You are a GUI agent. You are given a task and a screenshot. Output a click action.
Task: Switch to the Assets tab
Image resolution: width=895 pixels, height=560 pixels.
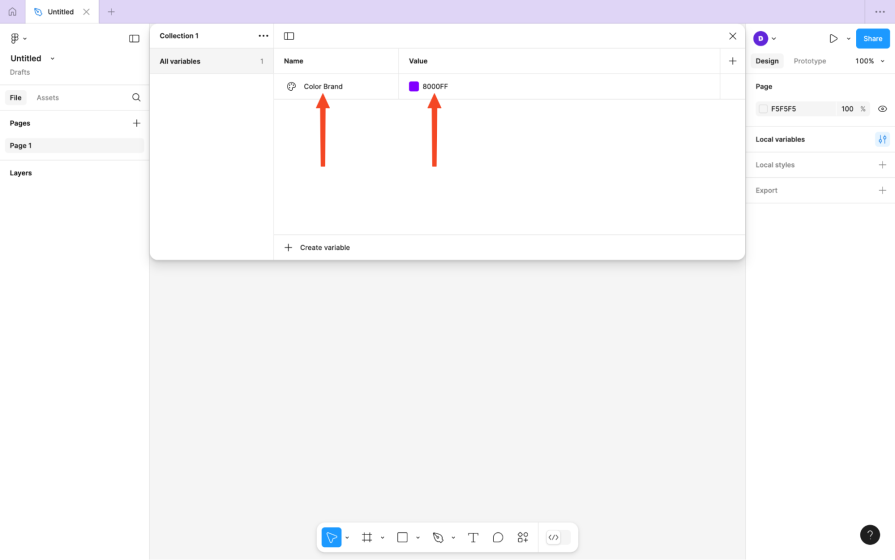pyautogui.click(x=47, y=98)
